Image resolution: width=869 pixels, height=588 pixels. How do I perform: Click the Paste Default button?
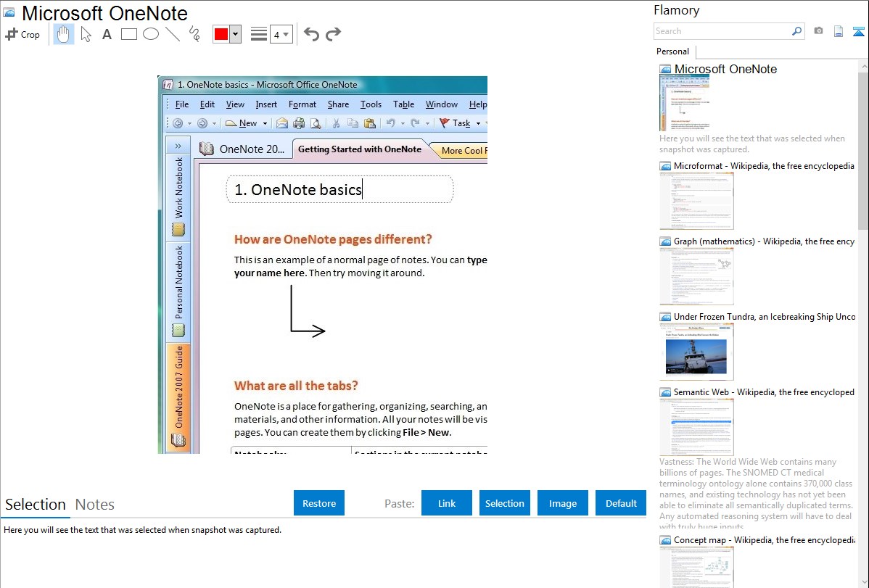tap(621, 503)
